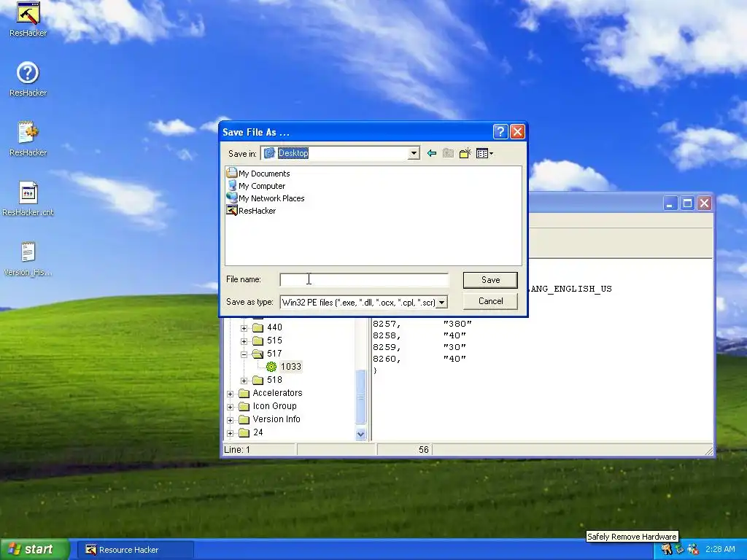Create a new folder in the dialog
The image size is (747, 560).
tap(465, 153)
